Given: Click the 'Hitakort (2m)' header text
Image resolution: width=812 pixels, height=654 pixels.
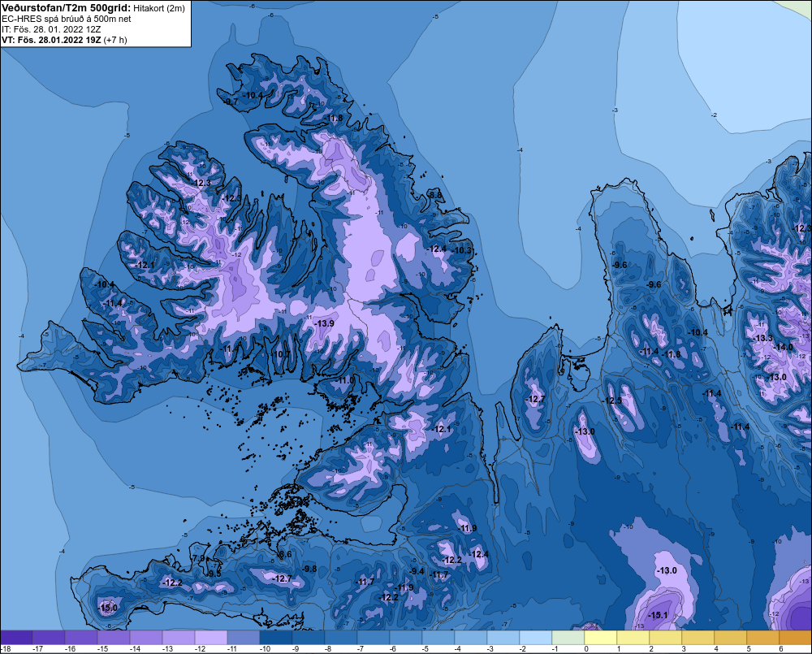Looking at the screenshot, I should (159, 8).
